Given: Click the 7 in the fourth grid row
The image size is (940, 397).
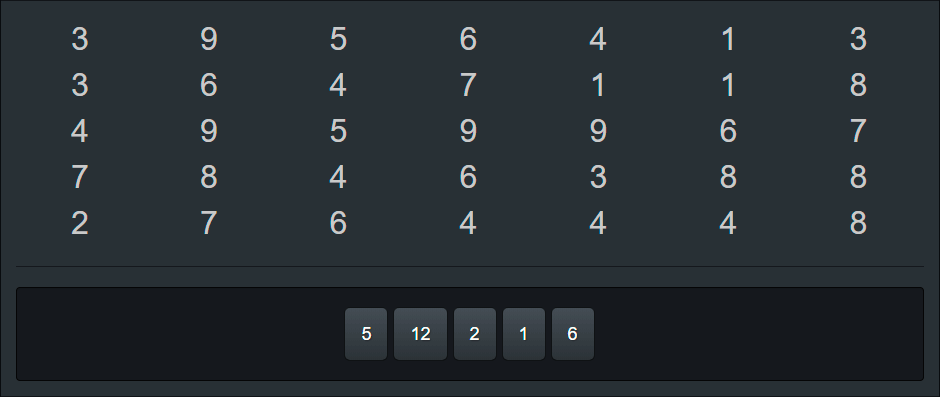Looking at the screenshot, I should (x=80, y=177).
